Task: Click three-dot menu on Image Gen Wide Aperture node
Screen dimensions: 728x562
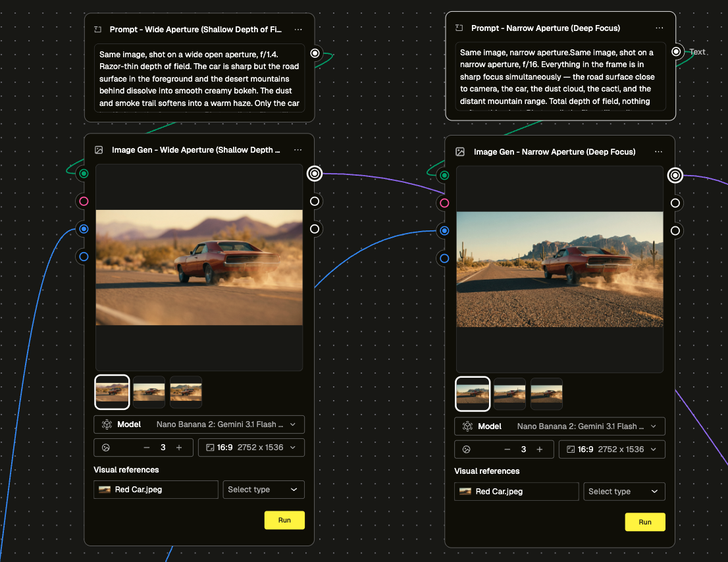Action: coord(298,150)
